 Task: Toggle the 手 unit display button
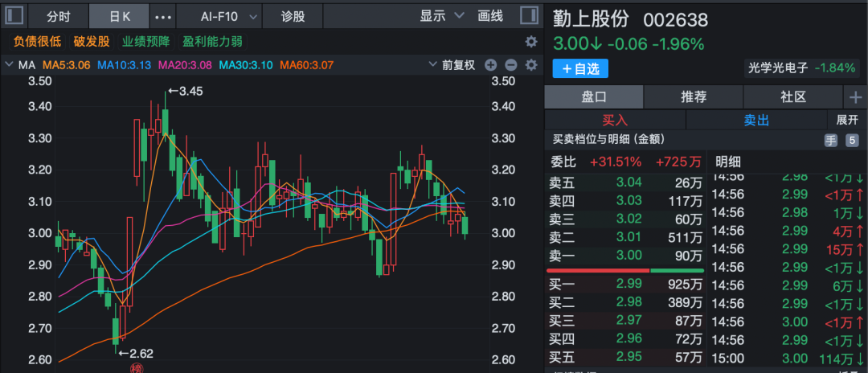pyautogui.click(x=831, y=141)
